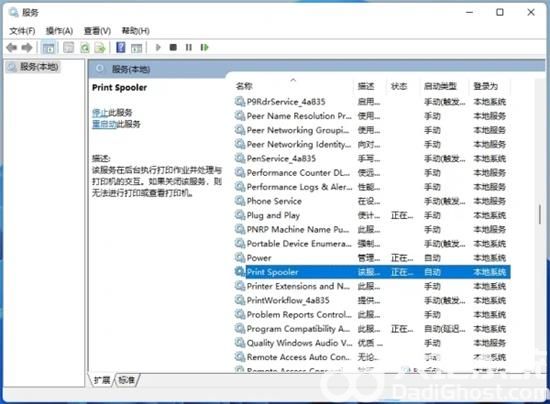This screenshot has width=550, height=404.
Task: Click the services list vertical scrollbar thumb
Action: tap(540, 214)
